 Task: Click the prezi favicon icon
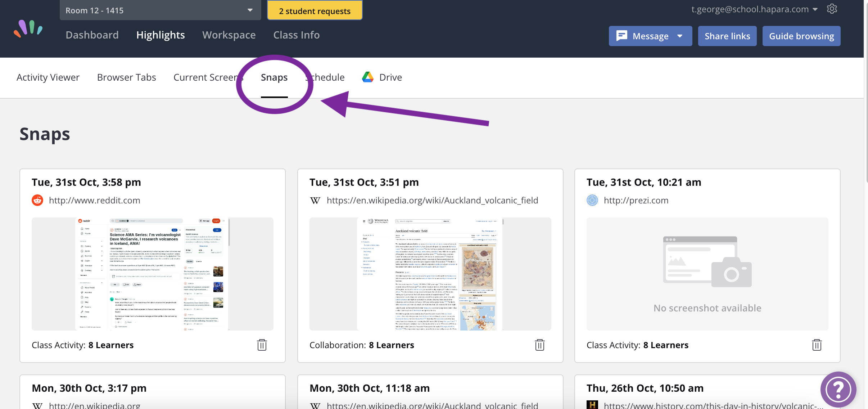tap(592, 200)
